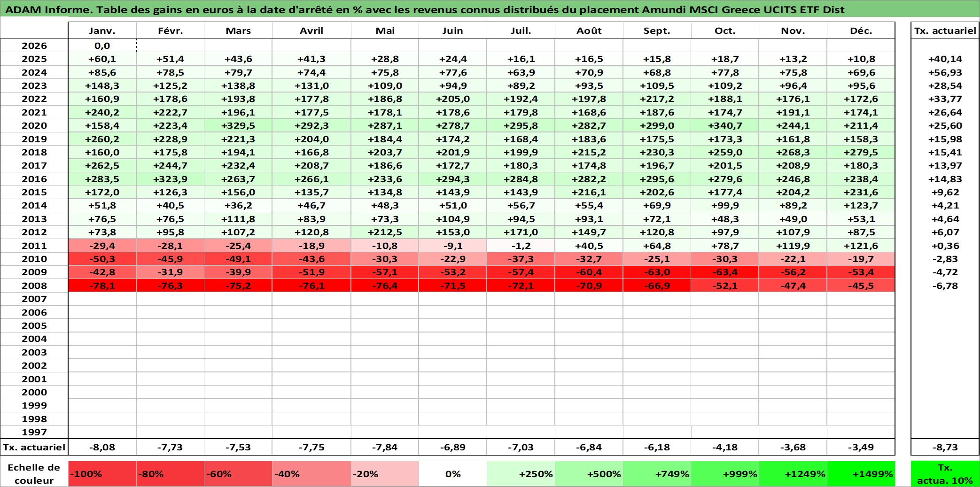Image resolution: width=980 pixels, height=487 pixels.
Task: Select the -78,1 cell in 2008 row
Action: (102, 286)
